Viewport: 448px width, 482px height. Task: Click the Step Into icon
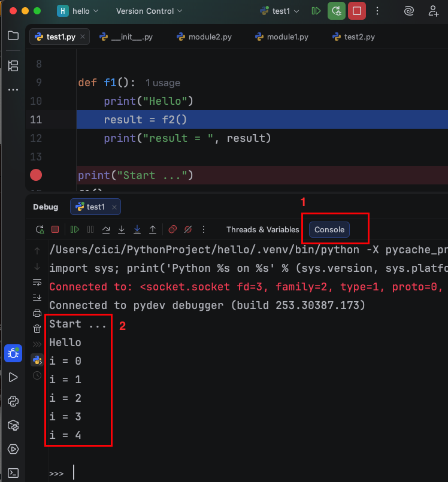pos(122,229)
